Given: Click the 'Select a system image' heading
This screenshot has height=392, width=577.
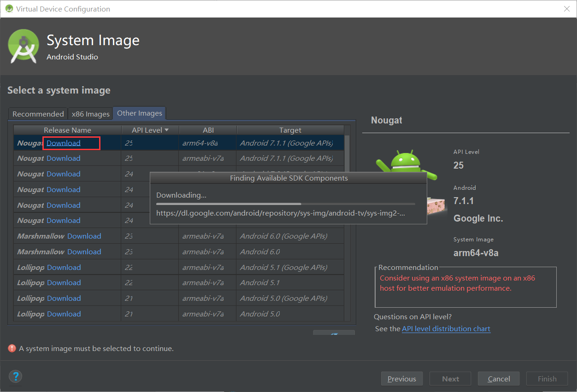Looking at the screenshot, I should pyautogui.click(x=59, y=90).
